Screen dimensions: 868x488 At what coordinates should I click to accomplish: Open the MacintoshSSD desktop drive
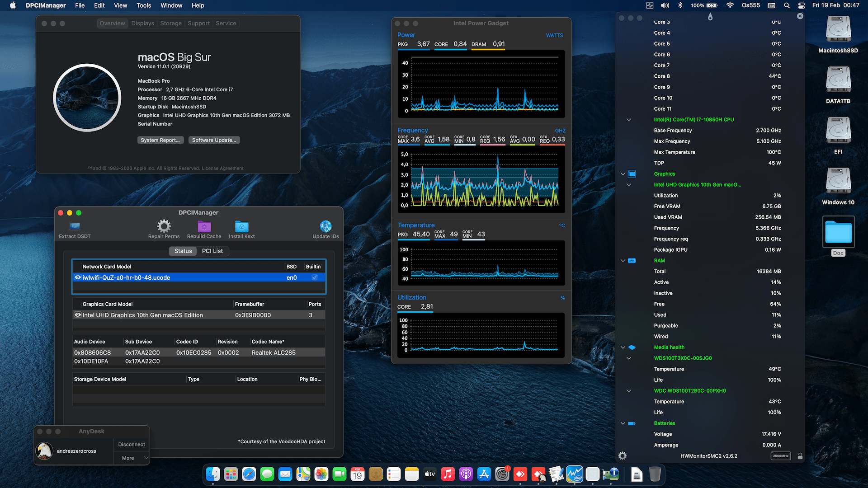[838, 29]
